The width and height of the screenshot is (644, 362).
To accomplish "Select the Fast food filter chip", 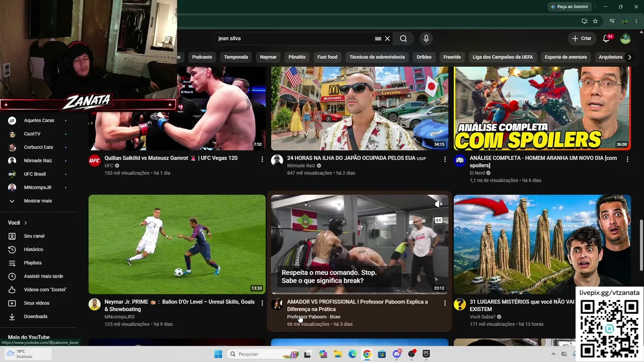I will (x=328, y=57).
